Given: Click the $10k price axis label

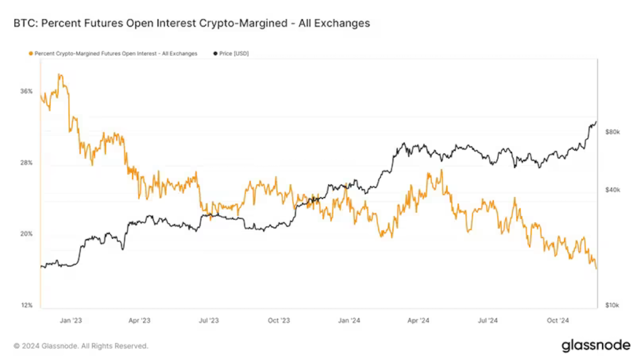Looking at the screenshot, I should tap(613, 305).
